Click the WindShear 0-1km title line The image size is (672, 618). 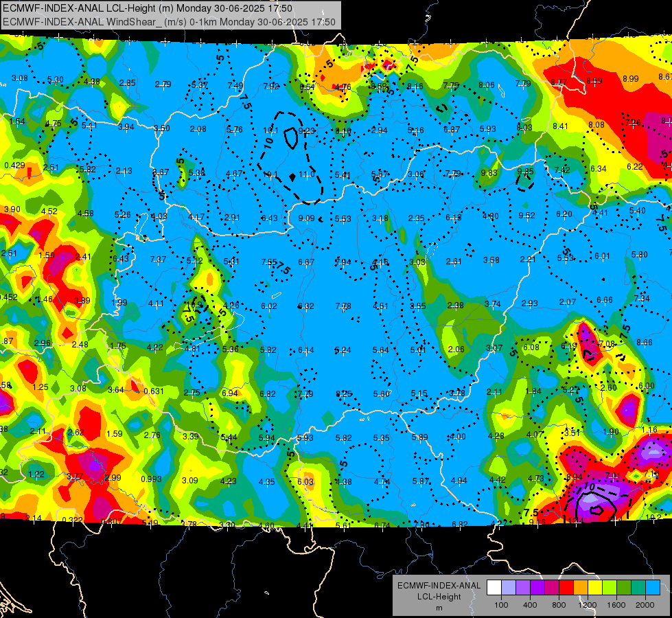point(169,22)
